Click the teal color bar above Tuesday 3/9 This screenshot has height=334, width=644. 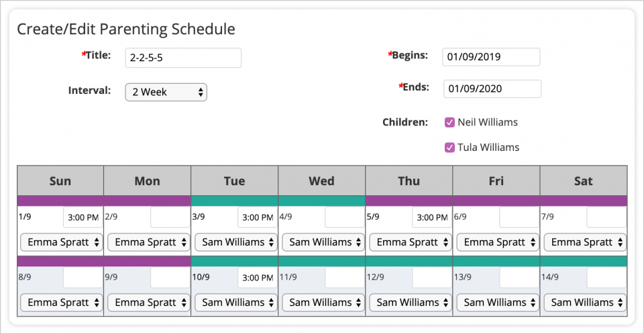[x=235, y=201]
